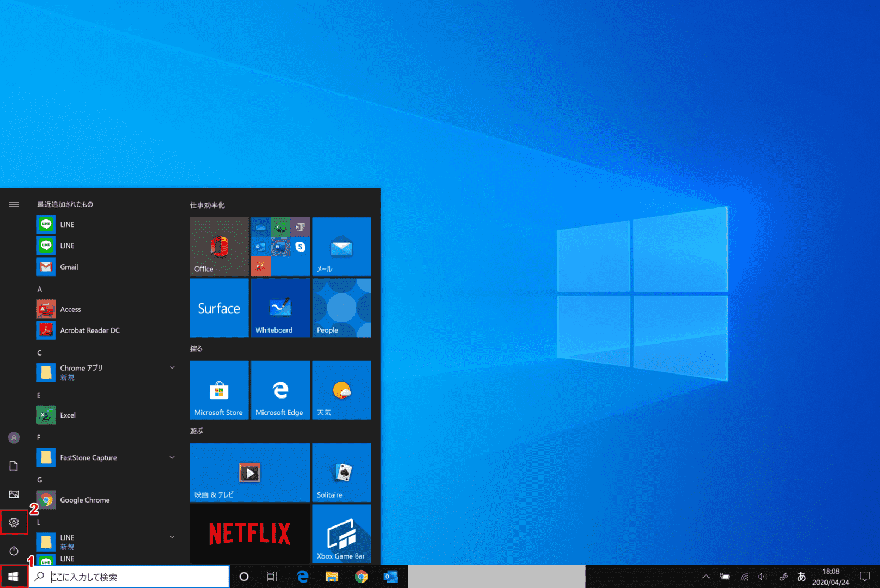Click the 探る group title
This screenshot has width=880, height=588.
click(x=196, y=348)
